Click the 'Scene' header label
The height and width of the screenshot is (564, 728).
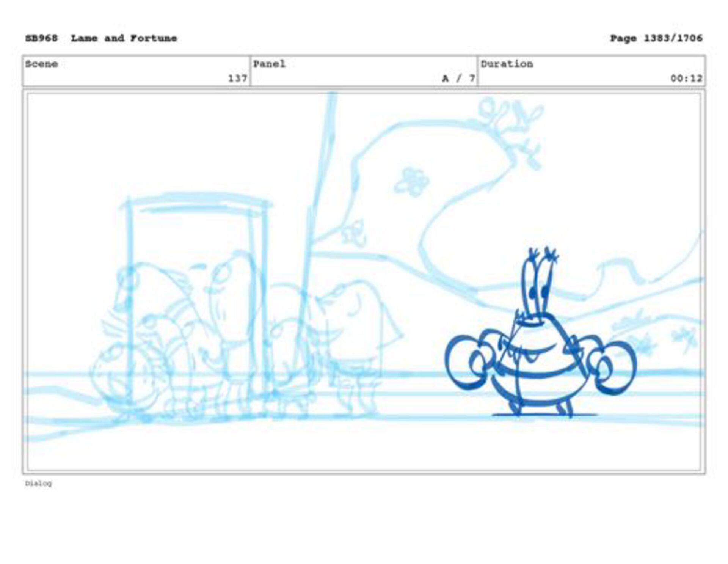coord(42,64)
